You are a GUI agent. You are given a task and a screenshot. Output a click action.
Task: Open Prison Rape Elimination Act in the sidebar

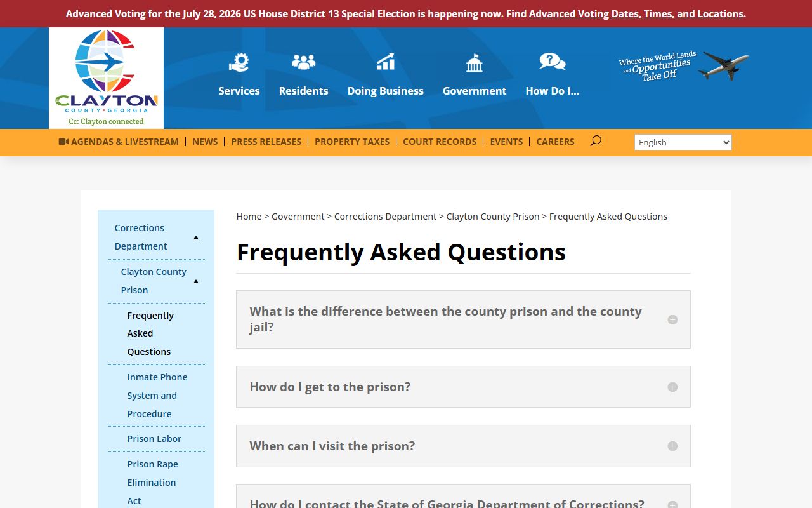[152, 483]
